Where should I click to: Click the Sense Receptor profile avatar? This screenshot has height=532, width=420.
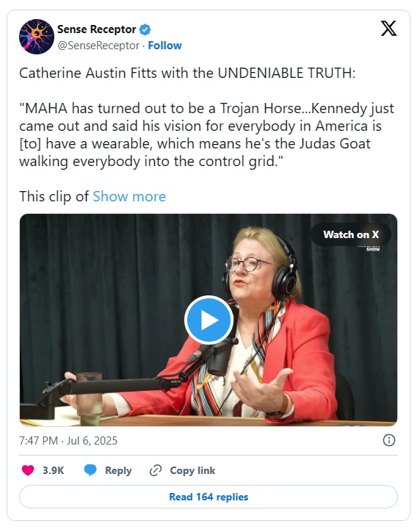[37, 37]
